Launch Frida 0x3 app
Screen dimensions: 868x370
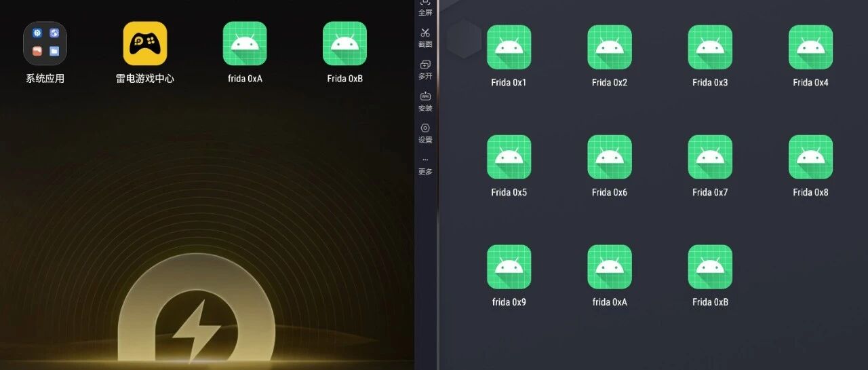[710, 47]
